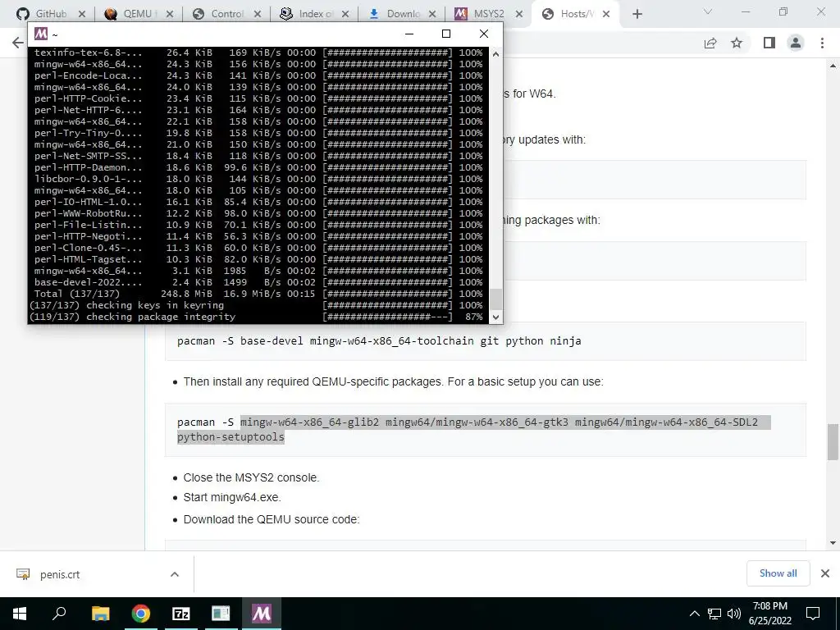Expand download item options chevron

(175, 574)
